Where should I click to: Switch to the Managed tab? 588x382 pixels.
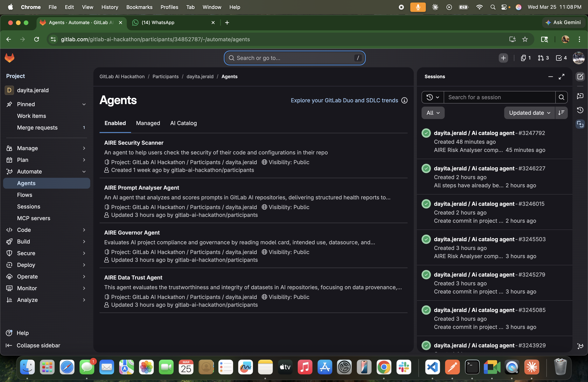148,123
